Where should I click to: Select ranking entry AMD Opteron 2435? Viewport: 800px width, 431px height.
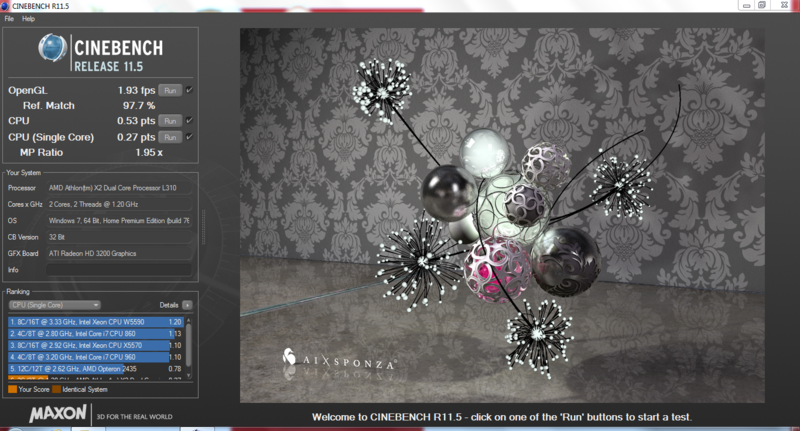95,369
